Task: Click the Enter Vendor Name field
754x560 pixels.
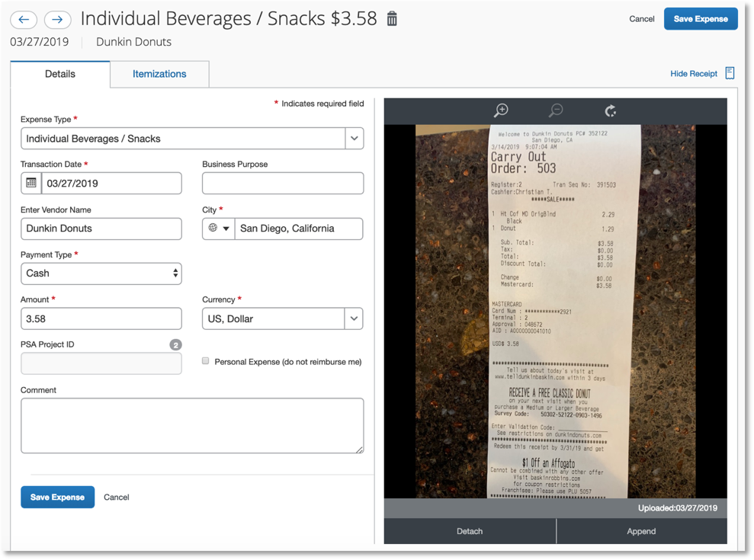Action: 101,229
